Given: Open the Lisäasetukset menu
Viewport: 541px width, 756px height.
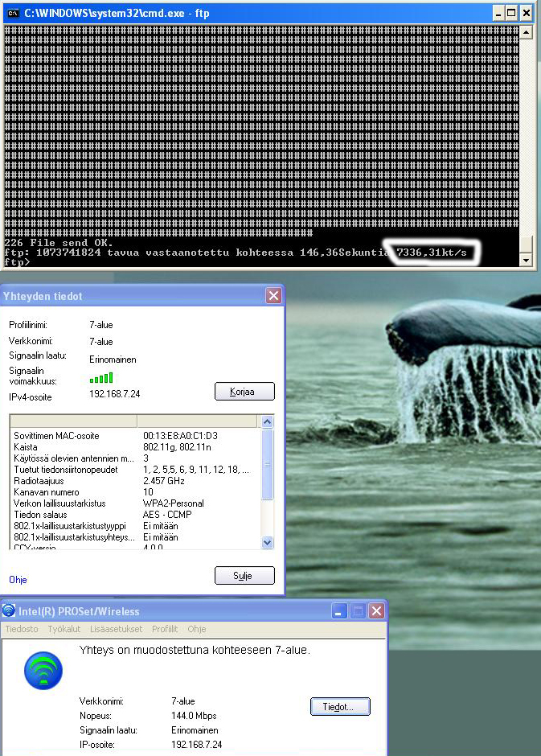Looking at the screenshot, I should tap(116, 629).
